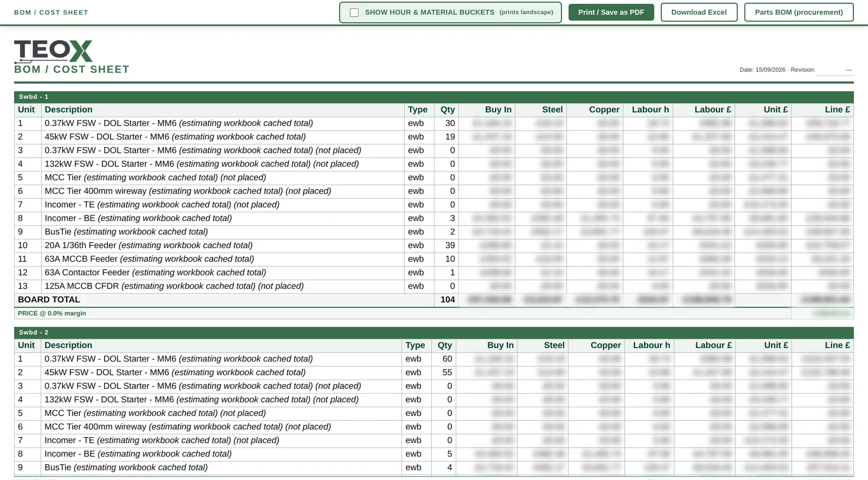The width and height of the screenshot is (868, 480).
Task: Click Download Excel button
Action: coord(699,12)
